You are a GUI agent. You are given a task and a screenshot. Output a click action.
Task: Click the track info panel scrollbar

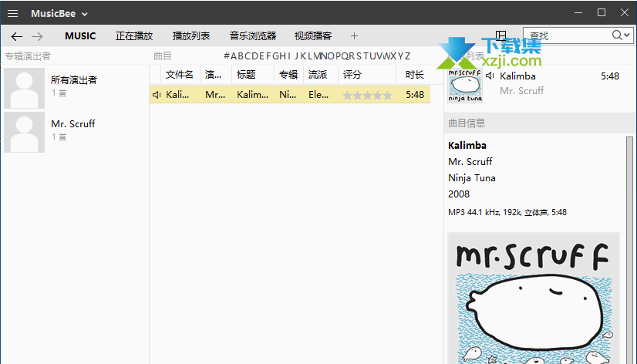pyautogui.click(x=629, y=250)
